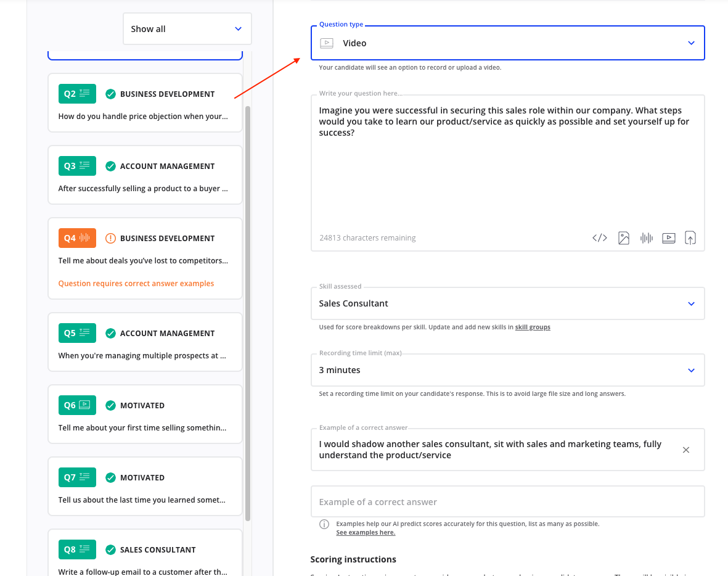This screenshot has height=576, width=728.
Task: Click the warning icon on Q4 card
Action: pyautogui.click(x=110, y=238)
